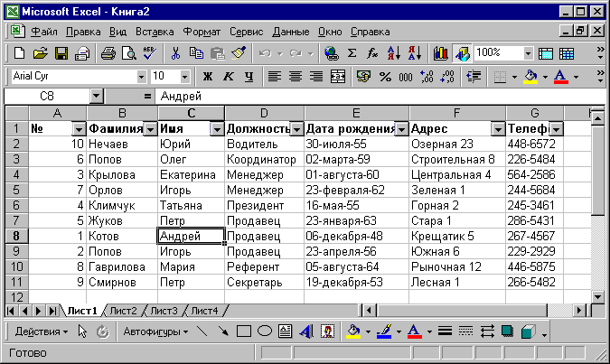Viewport: 610px width, 364px height.
Task: Select column D header
Action: tap(264, 113)
